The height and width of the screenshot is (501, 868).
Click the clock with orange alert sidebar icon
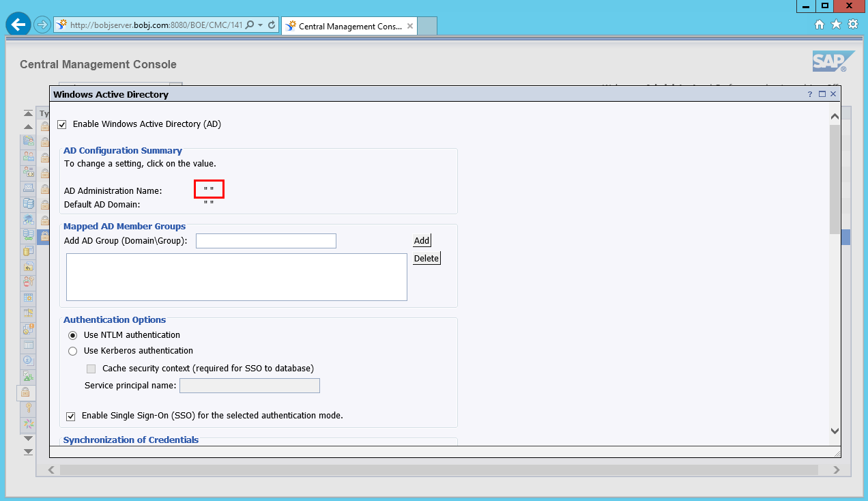coord(28,329)
